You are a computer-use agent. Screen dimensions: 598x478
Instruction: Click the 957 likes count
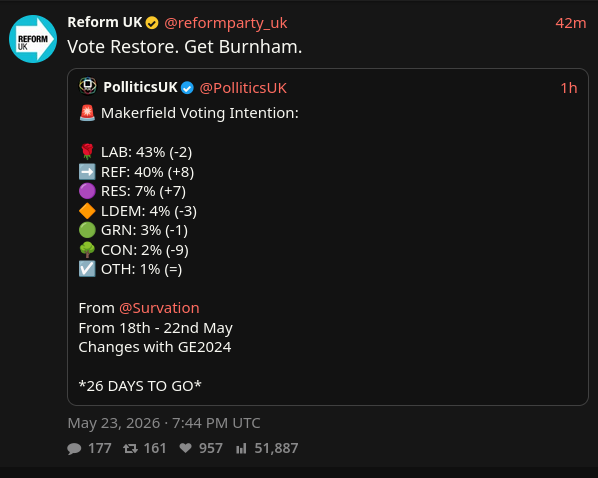(x=211, y=448)
